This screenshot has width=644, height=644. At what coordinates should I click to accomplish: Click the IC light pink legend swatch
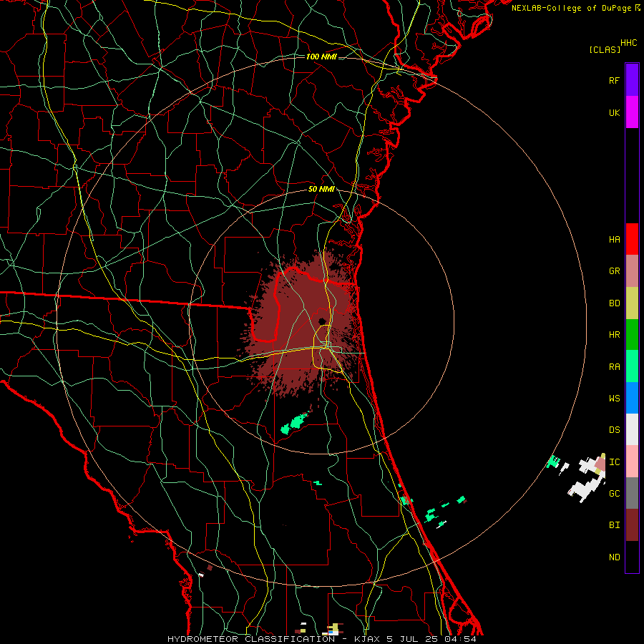(632, 462)
